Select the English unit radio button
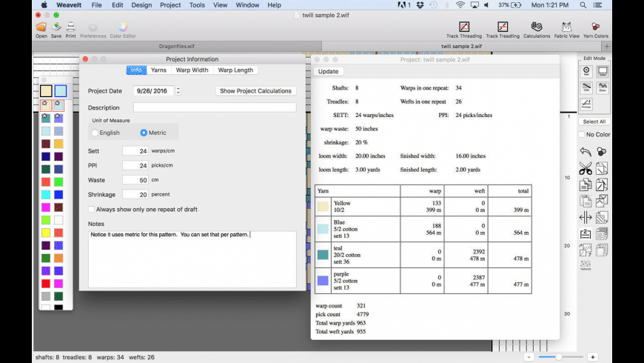This screenshot has width=644, height=363. [x=95, y=133]
